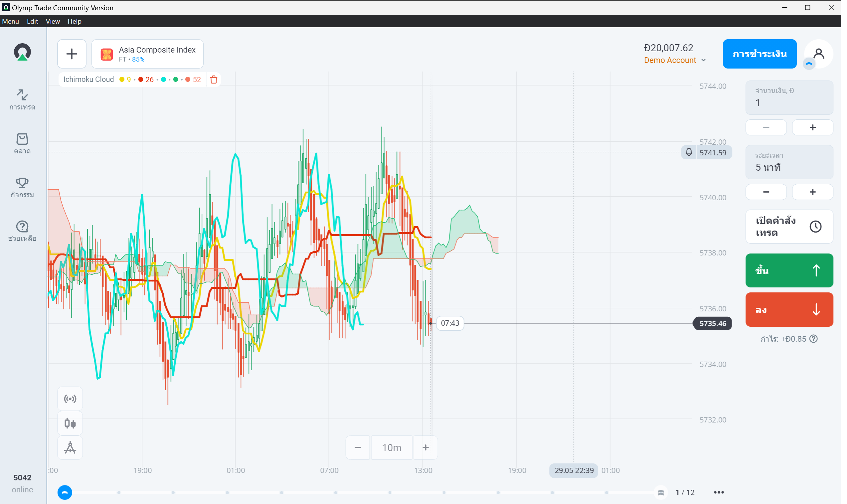Open the 10m timeframe selector
The height and width of the screenshot is (504, 847).
tap(392, 448)
